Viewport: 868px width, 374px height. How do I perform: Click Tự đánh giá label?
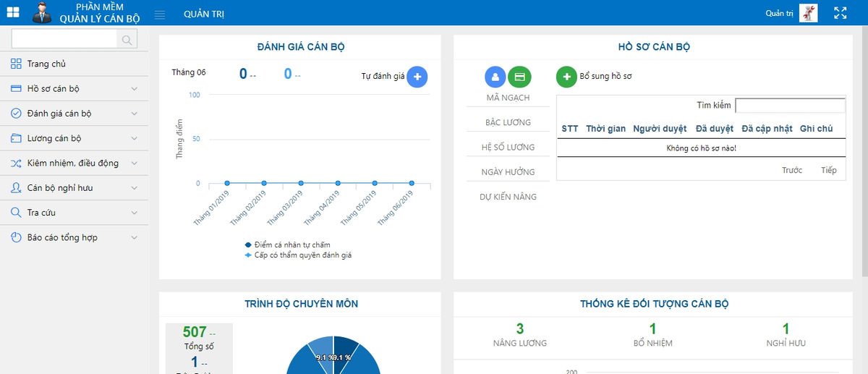383,77
